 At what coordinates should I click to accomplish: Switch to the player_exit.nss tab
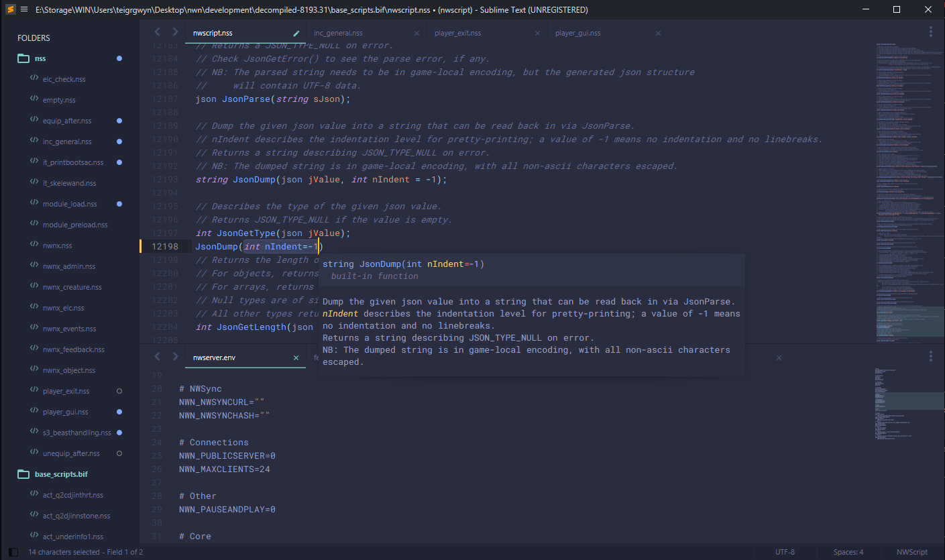457,33
